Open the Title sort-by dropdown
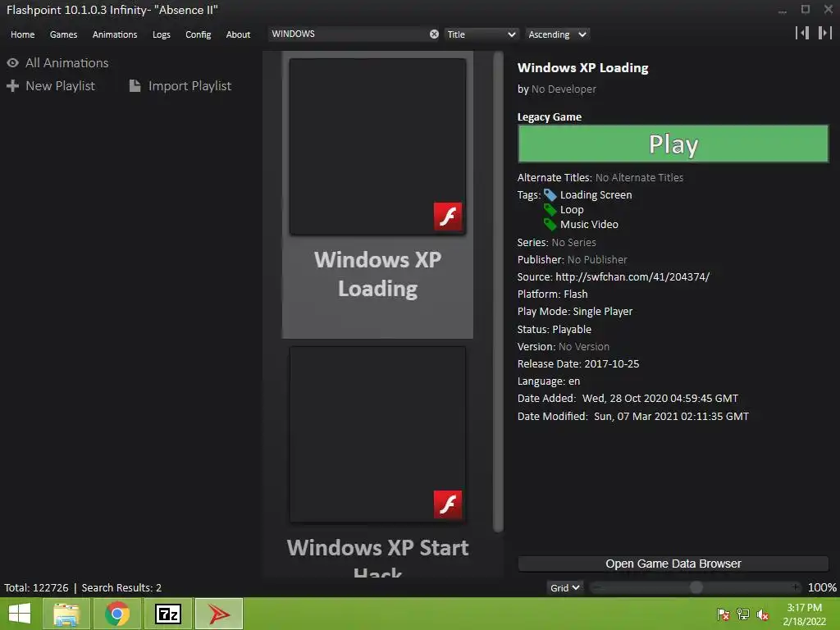 [481, 34]
